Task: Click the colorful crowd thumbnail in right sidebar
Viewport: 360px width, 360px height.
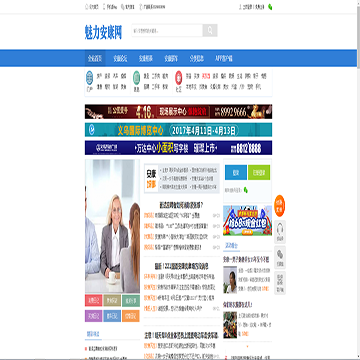Action: tap(230, 325)
